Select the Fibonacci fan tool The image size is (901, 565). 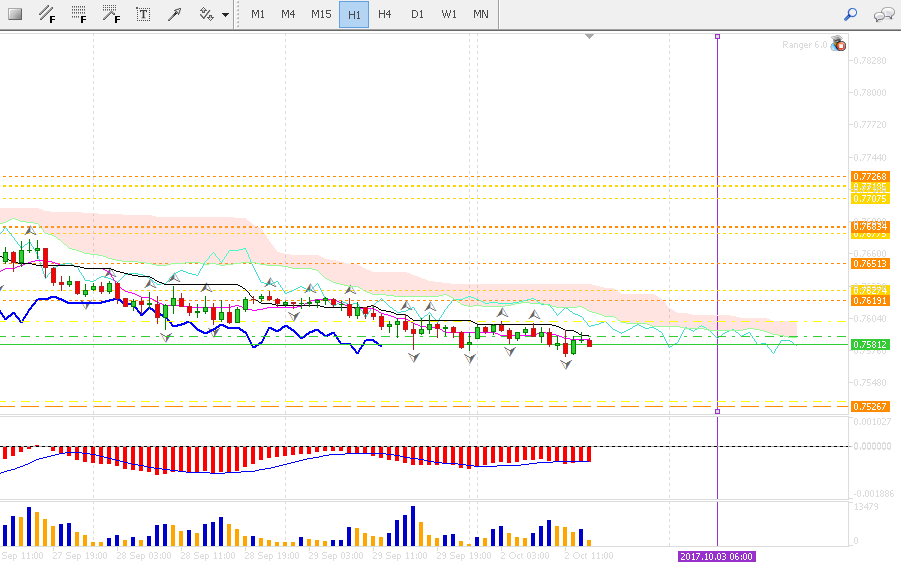pos(111,14)
